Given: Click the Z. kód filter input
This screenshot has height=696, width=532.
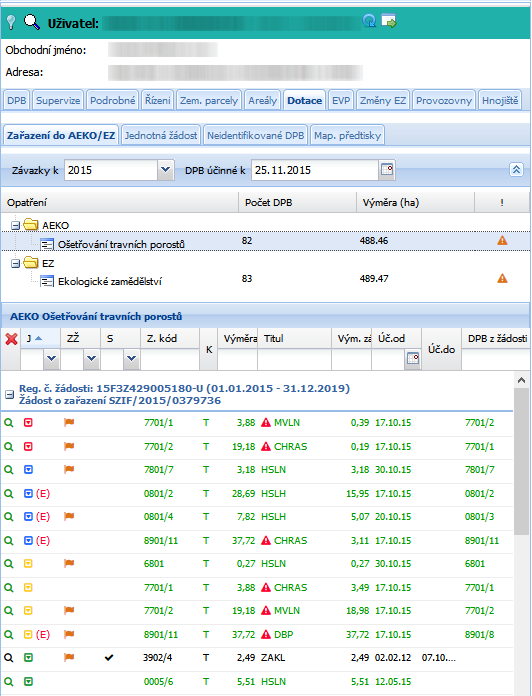Looking at the screenshot, I should (170, 359).
